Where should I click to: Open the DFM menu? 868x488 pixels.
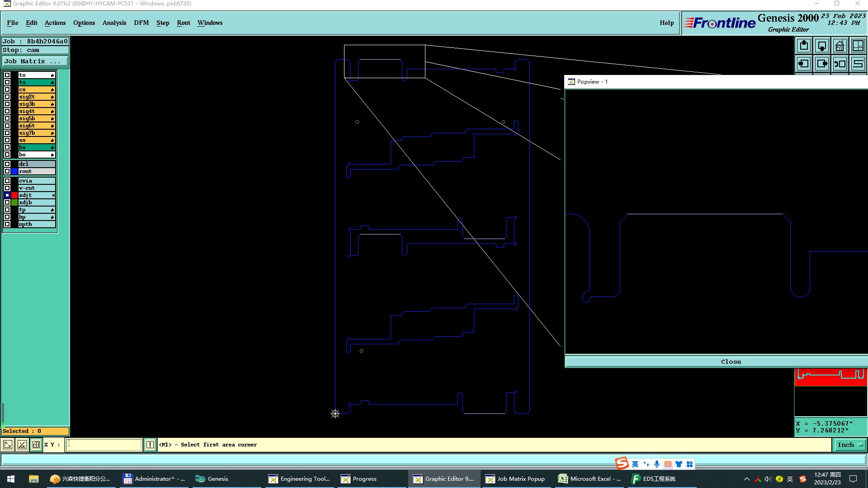pos(141,23)
